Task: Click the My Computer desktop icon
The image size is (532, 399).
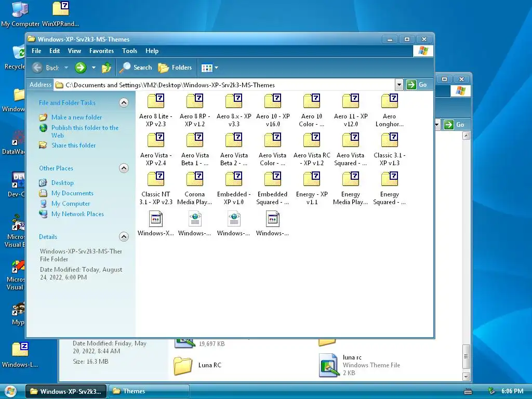Action: pyautogui.click(x=20, y=15)
